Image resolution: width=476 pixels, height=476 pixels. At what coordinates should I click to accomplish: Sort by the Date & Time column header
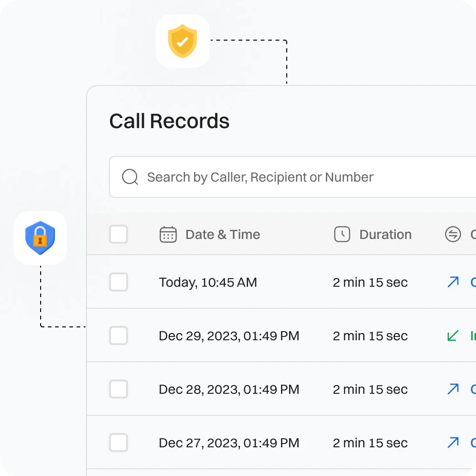click(x=223, y=235)
